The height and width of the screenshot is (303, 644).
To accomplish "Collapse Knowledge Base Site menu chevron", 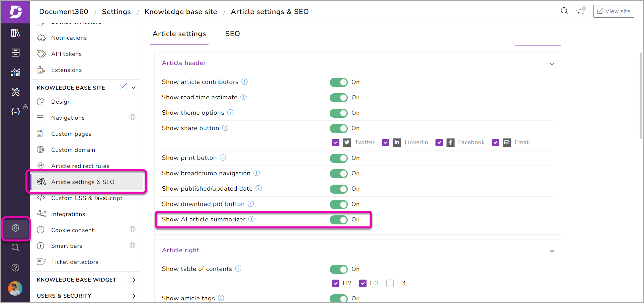I will pyautogui.click(x=134, y=88).
